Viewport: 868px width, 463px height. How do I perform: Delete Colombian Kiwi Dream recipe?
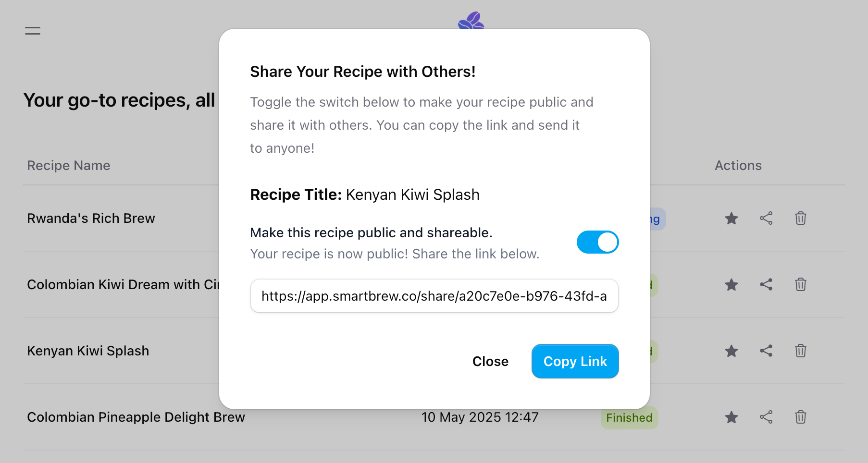[x=800, y=284]
